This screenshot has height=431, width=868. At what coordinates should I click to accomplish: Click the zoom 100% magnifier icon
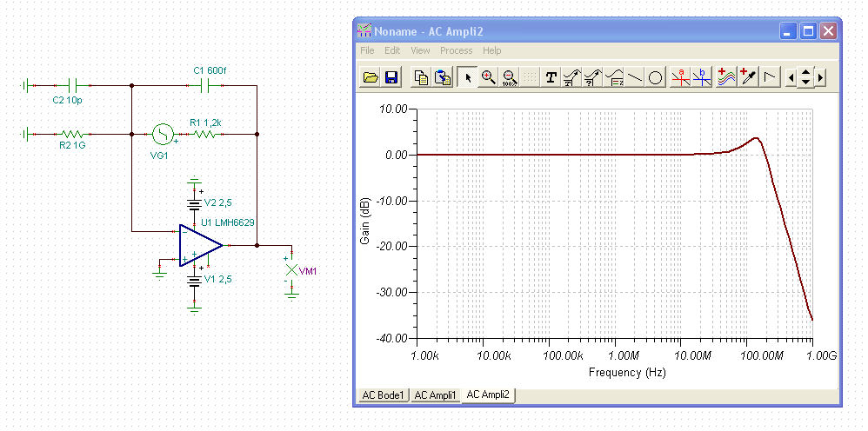[510, 77]
